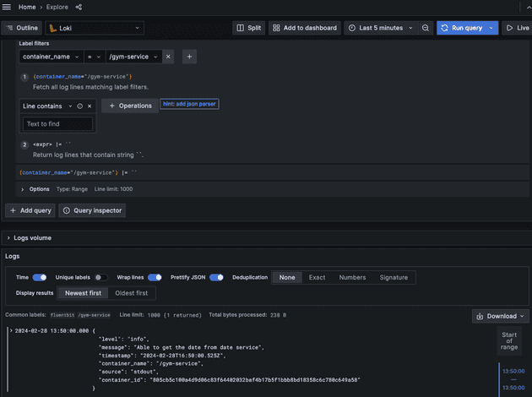This screenshot has height=397, width=532.
Task: Open the /gym-service value dropdown
Action: 133,57
